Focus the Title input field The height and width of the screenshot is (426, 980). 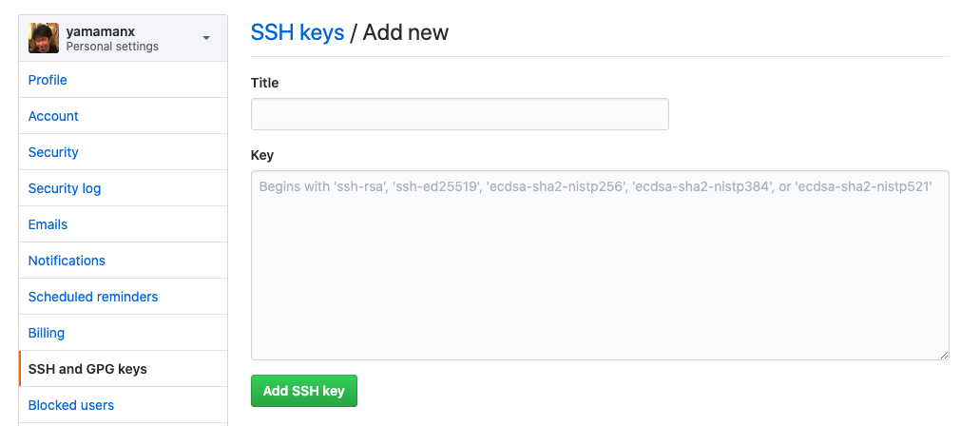click(x=460, y=114)
